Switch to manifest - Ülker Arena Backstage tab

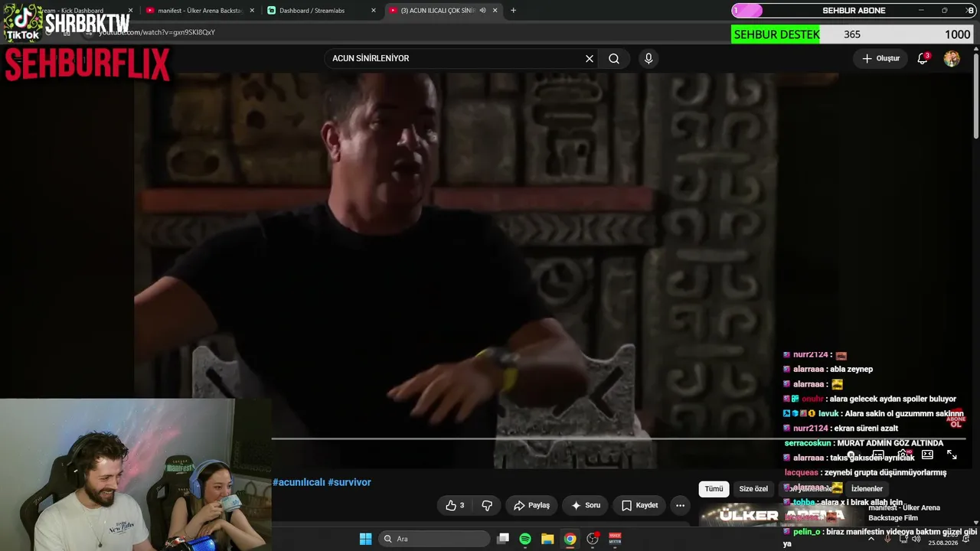click(201, 11)
